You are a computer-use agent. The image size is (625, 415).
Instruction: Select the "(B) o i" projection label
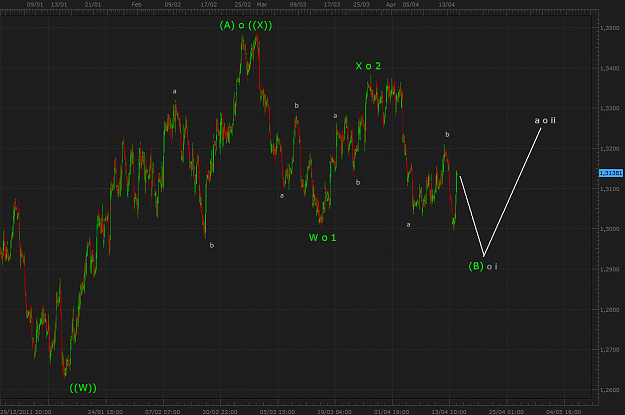click(x=483, y=266)
